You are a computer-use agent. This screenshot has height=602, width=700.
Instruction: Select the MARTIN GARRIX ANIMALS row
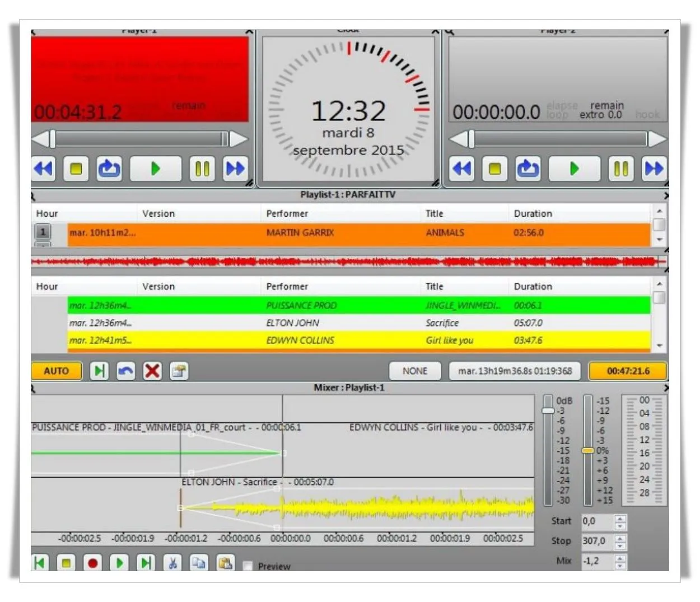[359, 234]
